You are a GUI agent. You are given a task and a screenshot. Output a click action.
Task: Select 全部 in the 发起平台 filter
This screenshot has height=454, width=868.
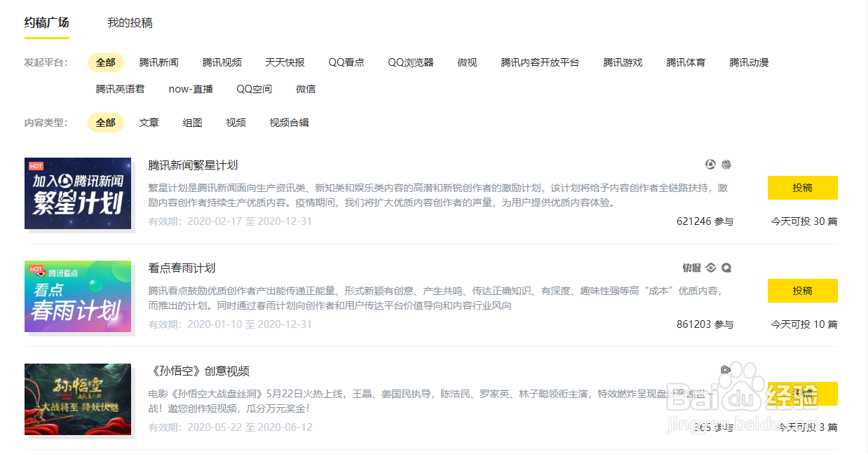[106, 62]
